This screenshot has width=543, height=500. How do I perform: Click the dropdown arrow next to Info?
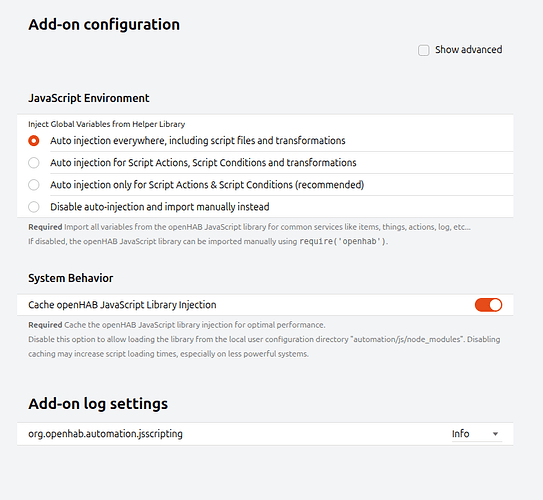[x=495, y=434]
